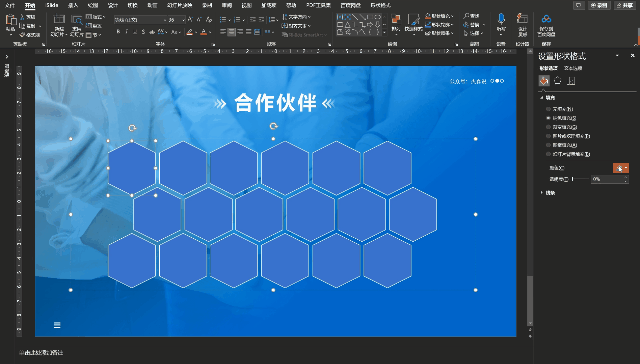The image size is (640, 364).
Task: Click the Bold formatting icon
Action: point(118,32)
